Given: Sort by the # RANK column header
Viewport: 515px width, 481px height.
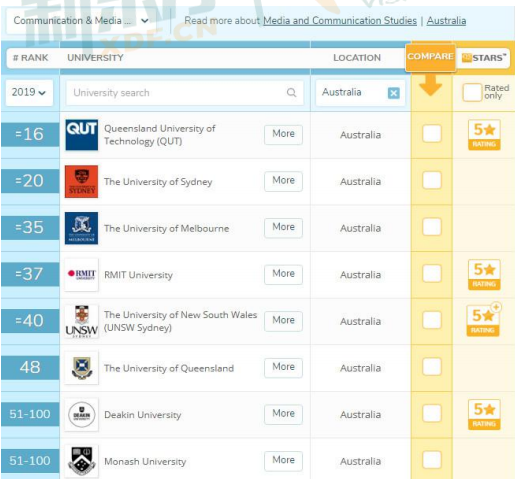Looking at the screenshot, I should [31, 58].
